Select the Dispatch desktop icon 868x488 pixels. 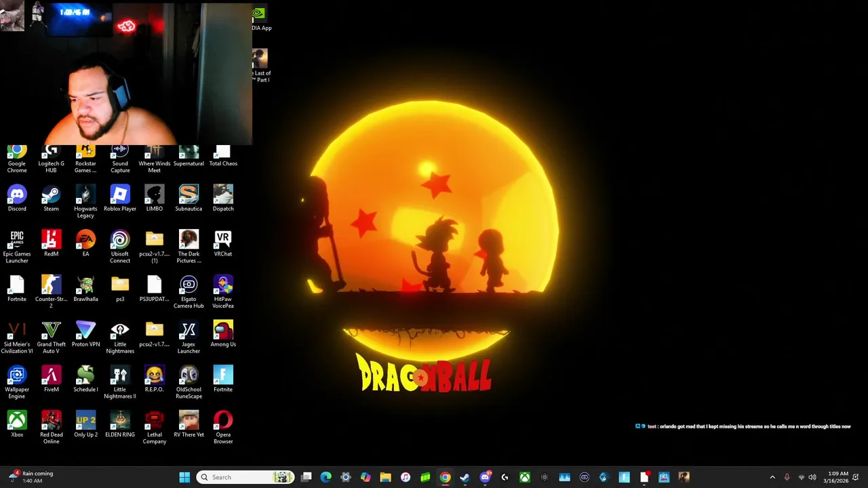(223, 199)
